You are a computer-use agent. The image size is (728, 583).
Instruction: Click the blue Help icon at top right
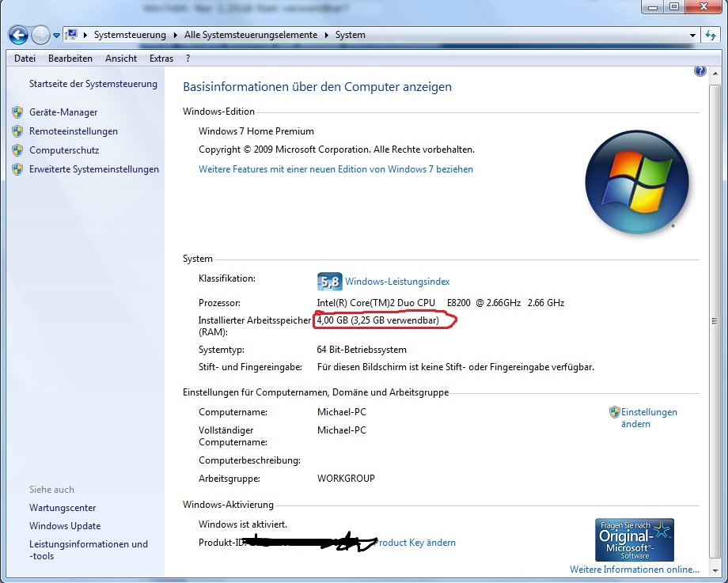[x=700, y=71]
